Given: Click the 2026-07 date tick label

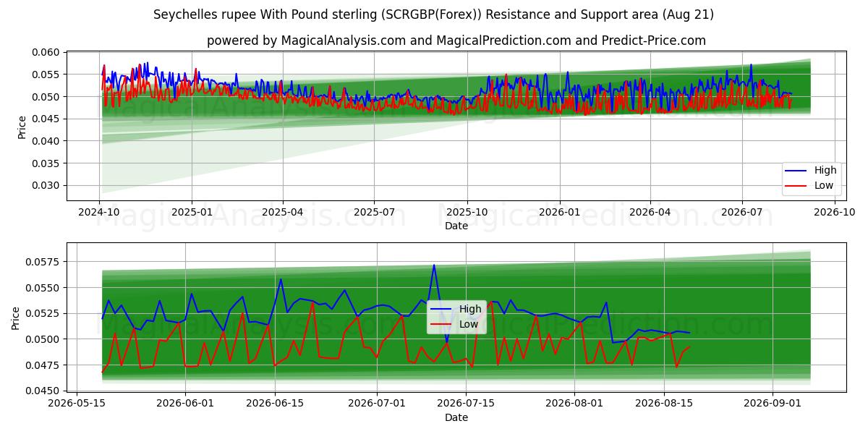Looking at the screenshot, I should [741, 212].
